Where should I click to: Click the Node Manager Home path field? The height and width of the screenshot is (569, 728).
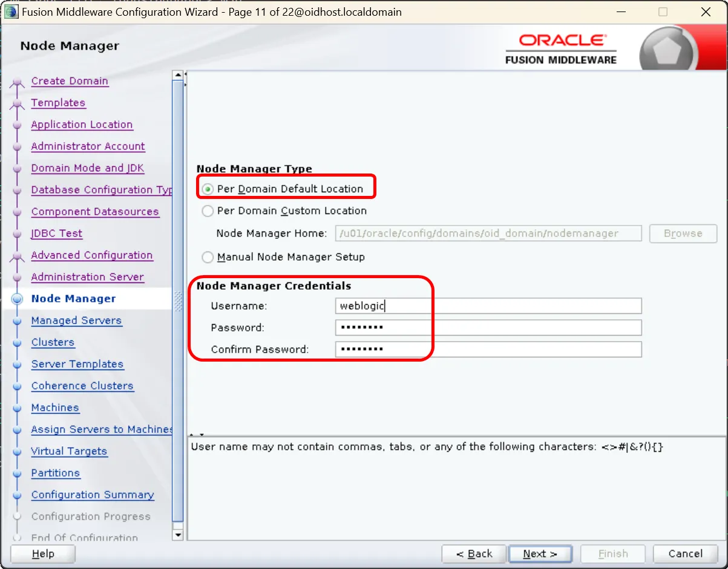[488, 233]
